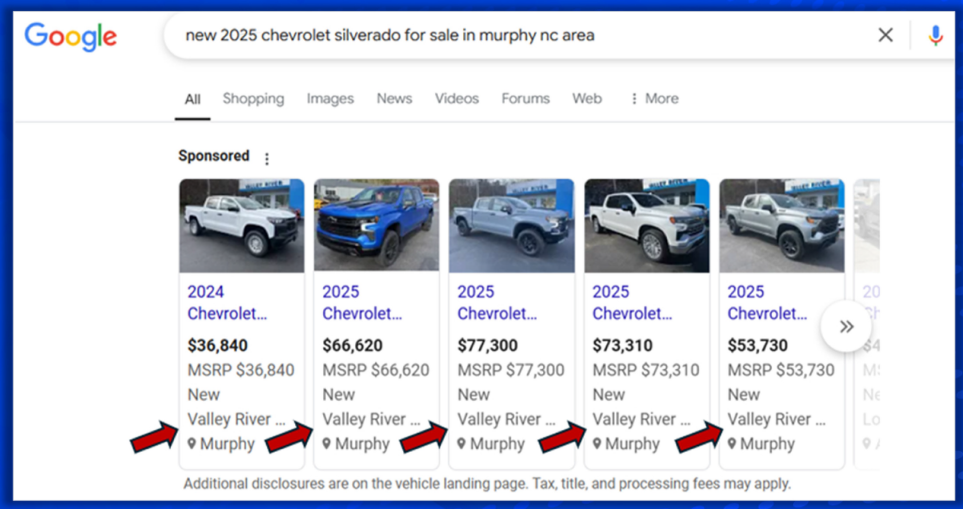Click the $66,620 price
This screenshot has height=509, width=963.
(x=353, y=346)
